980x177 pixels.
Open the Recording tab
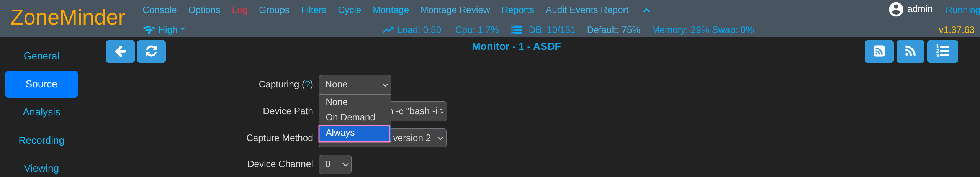pyautogui.click(x=41, y=141)
